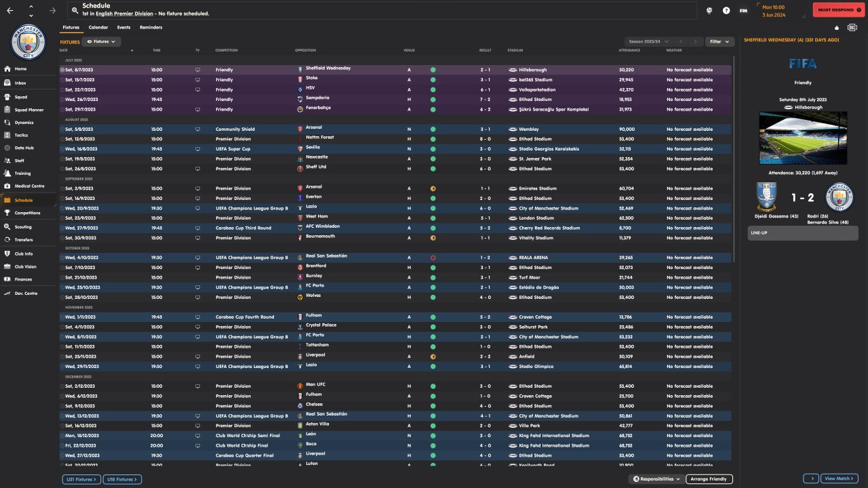Screen dimensions: 868x488
Task: Open Medical Centre in the sidebar
Action: (28, 186)
